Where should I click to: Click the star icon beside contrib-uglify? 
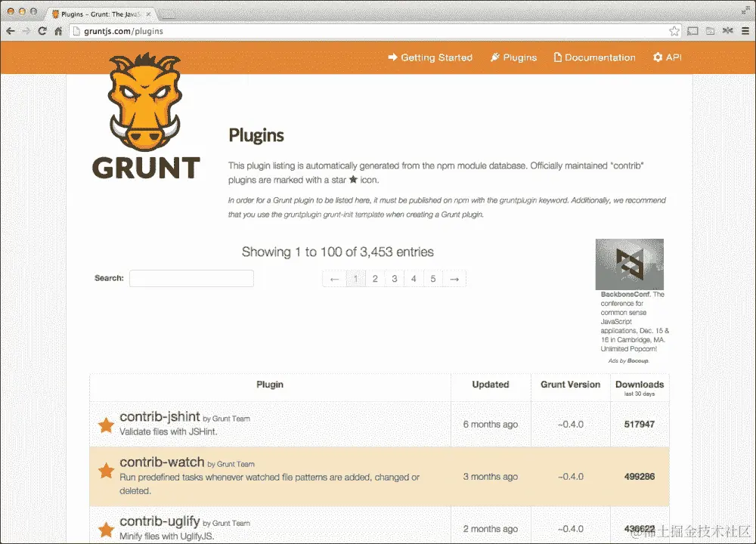pyautogui.click(x=106, y=529)
